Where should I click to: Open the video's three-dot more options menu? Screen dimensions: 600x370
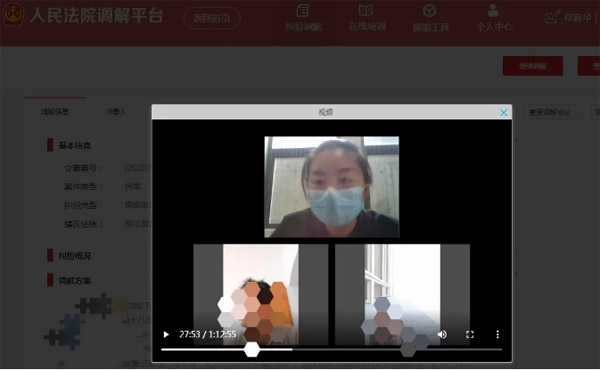point(497,334)
